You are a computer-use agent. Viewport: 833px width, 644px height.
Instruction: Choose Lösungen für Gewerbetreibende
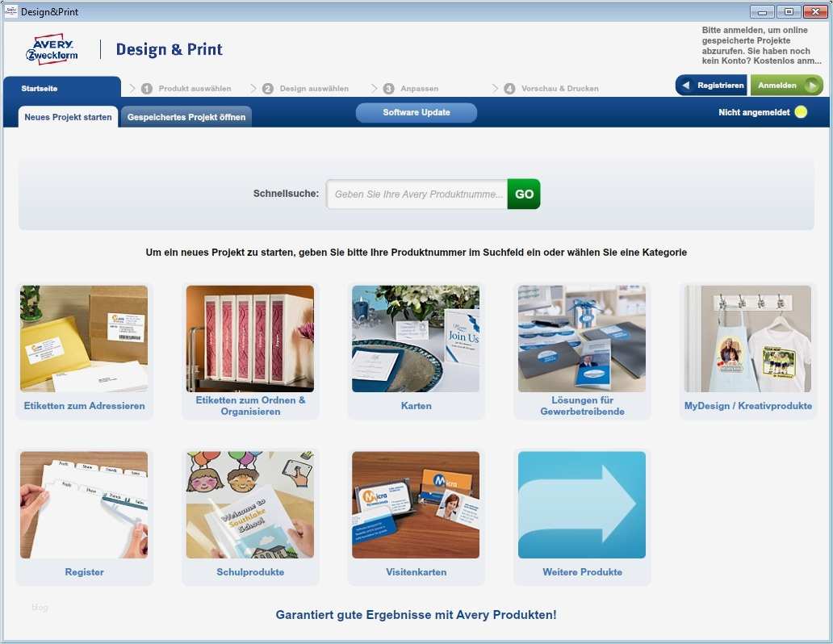[582, 351]
